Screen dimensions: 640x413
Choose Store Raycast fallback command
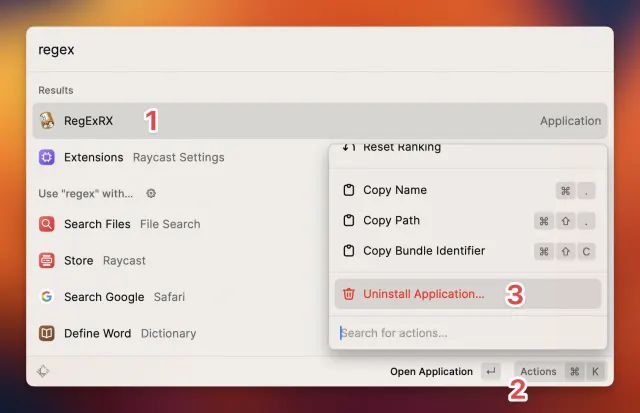pos(180,260)
